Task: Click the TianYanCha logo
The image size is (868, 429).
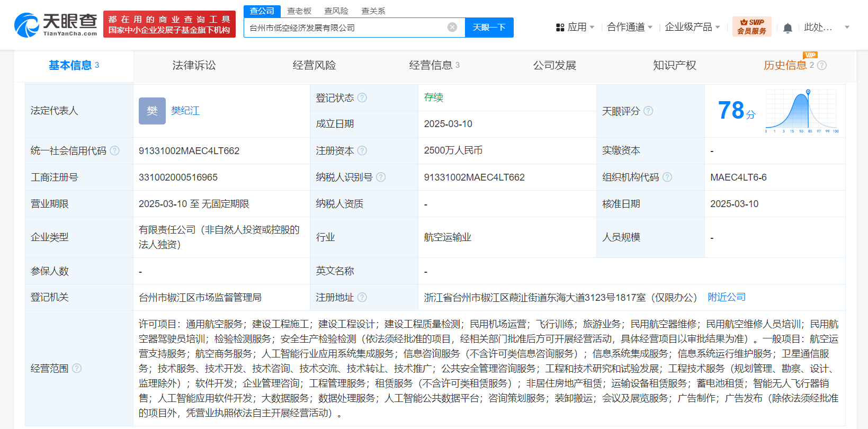Action: click(56, 24)
